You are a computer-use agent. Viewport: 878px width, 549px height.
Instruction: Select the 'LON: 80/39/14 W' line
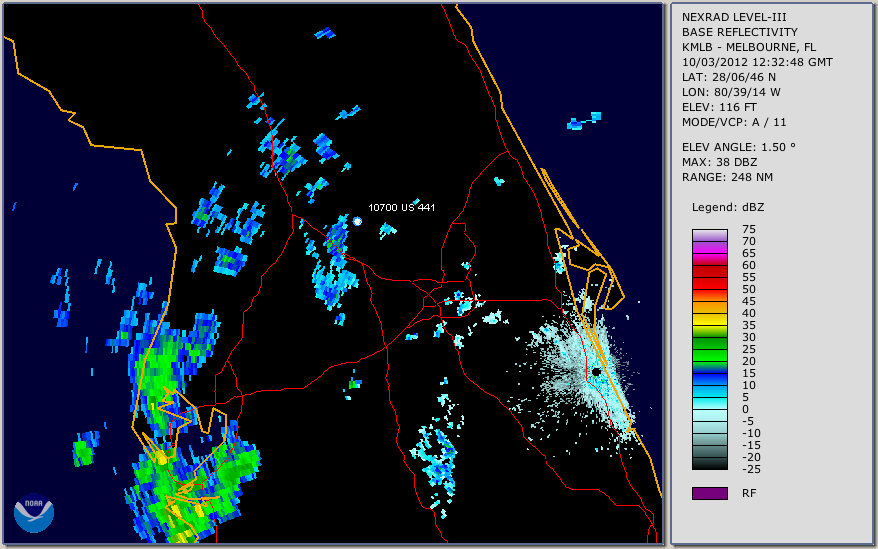point(731,92)
